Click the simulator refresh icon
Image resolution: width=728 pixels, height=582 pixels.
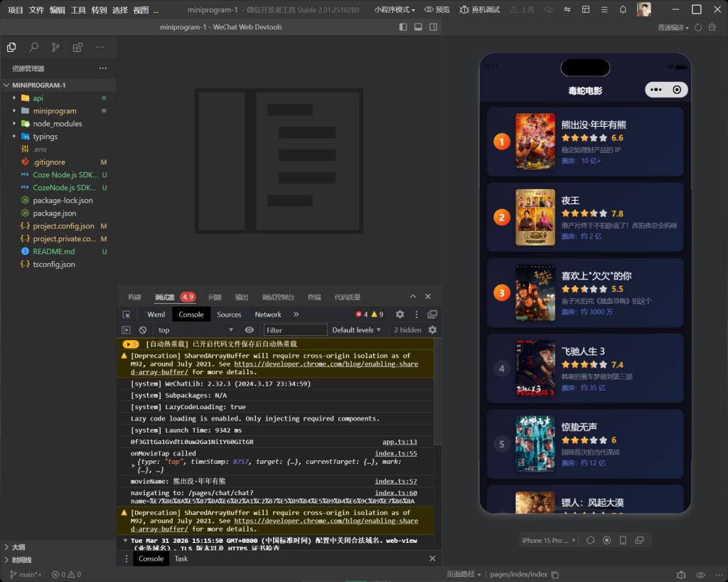(x=590, y=540)
